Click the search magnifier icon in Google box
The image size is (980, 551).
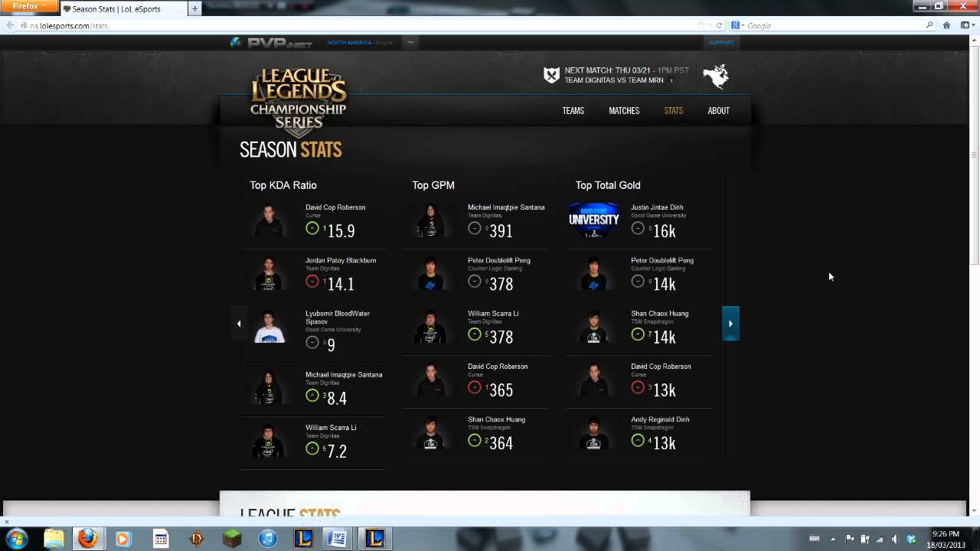(929, 25)
